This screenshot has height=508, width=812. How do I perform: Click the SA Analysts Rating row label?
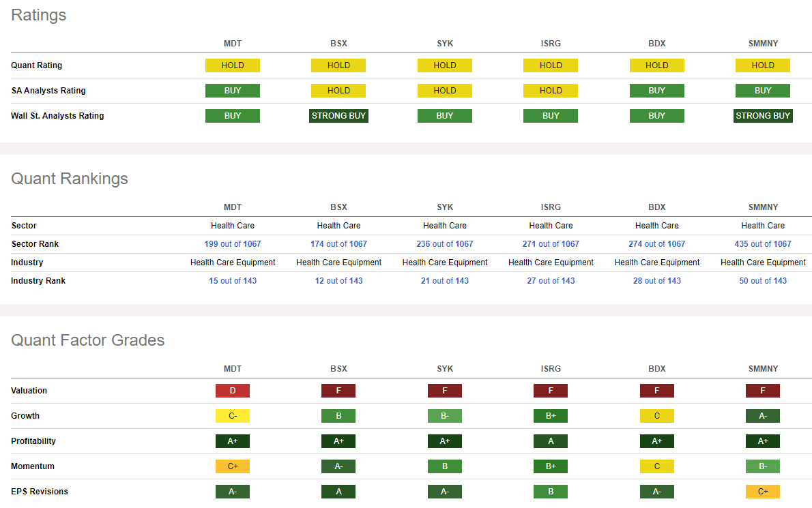click(48, 91)
